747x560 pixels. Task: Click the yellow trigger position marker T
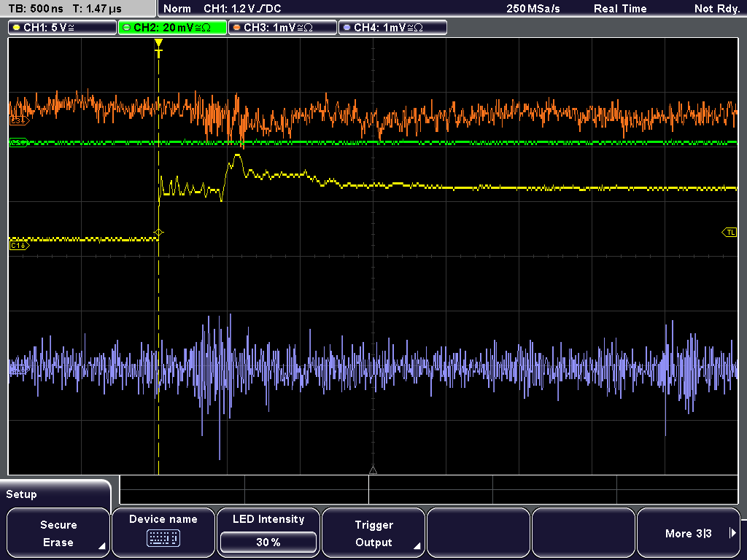(x=158, y=48)
